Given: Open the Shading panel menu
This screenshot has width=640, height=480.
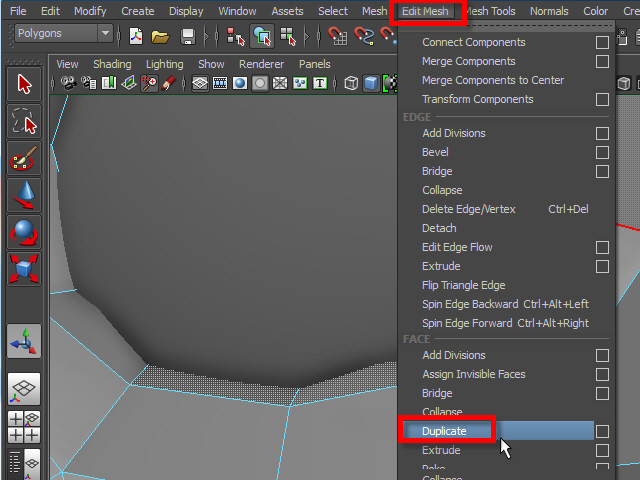Looking at the screenshot, I should (x=112, y=64).
